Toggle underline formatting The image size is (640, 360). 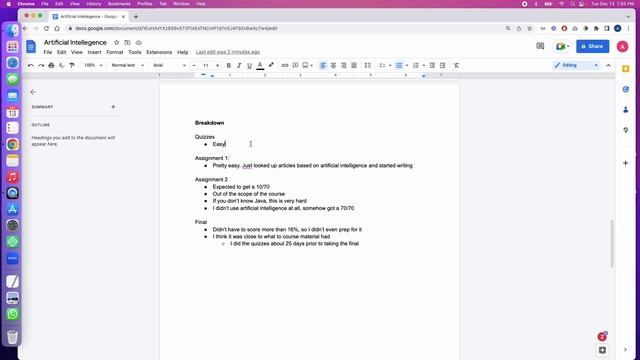(249, 65)
